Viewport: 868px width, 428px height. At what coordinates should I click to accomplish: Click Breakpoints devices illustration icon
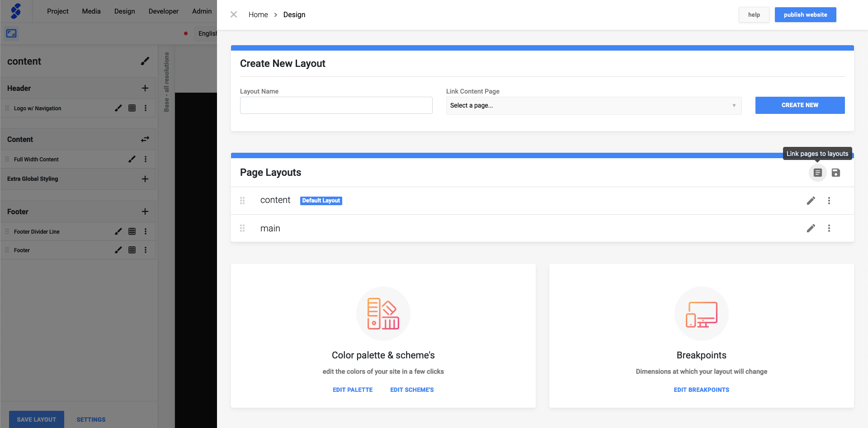coord(702,314)
